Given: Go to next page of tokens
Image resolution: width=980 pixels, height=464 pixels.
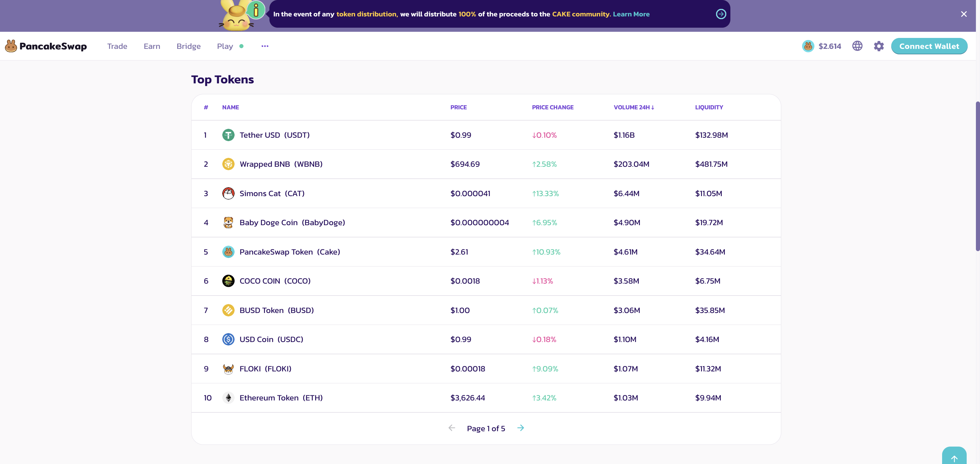Looking at the screenshot, I should click(x=521, y=428).
